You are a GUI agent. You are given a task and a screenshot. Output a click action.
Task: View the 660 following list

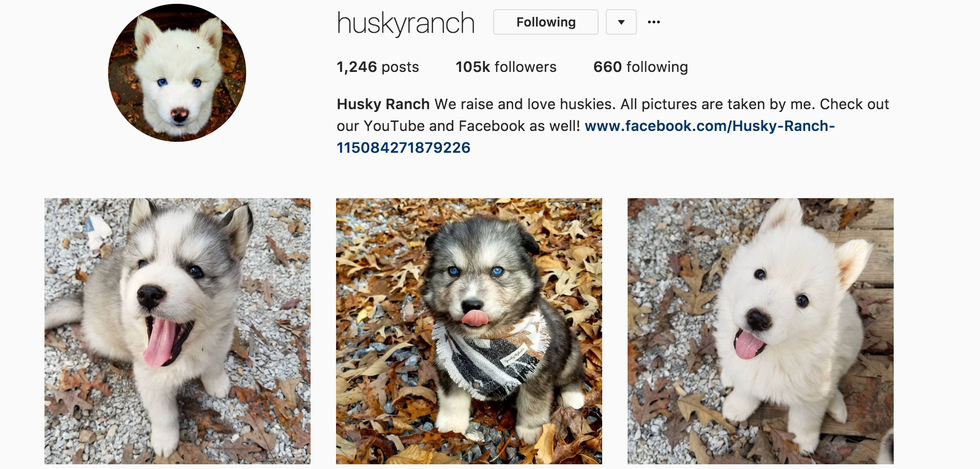click(x=641, y=67)
